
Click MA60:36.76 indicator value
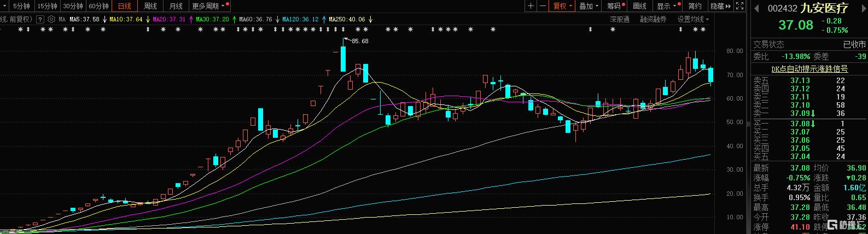pyautogui.click(x=255, y=19)
